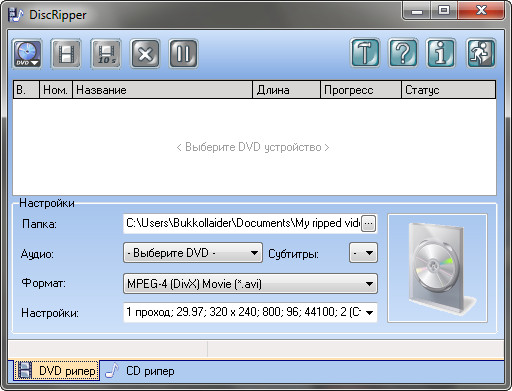Open the about info icon
Image resolution: width=512 pixels, height=391 pixels.
(441, 53)
